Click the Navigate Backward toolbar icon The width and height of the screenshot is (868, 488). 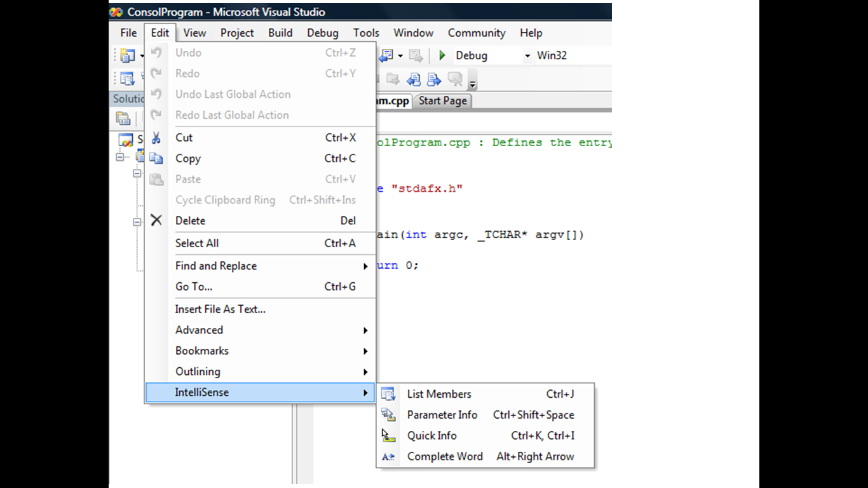tap(386, 56)
